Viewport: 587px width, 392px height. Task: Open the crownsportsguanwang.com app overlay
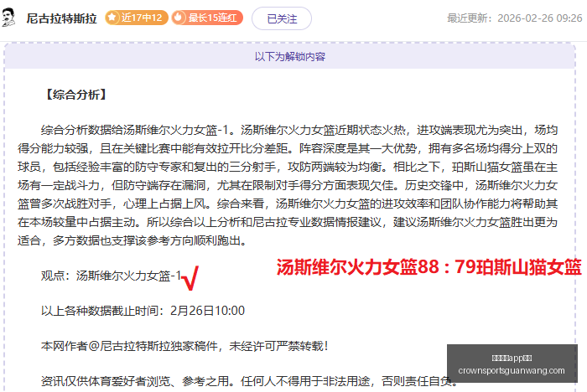(512, 364)
